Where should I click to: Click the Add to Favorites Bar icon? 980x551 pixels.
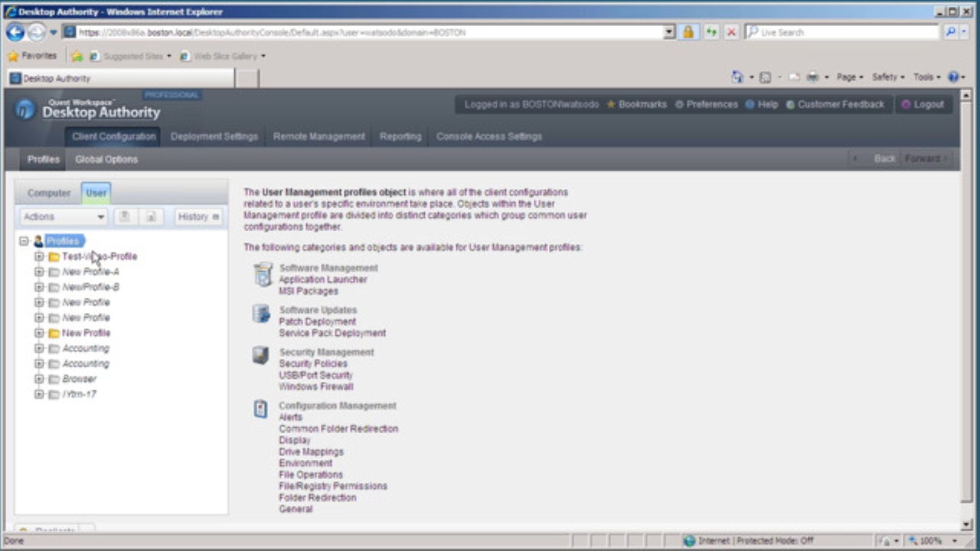click(x=77, y=56)
